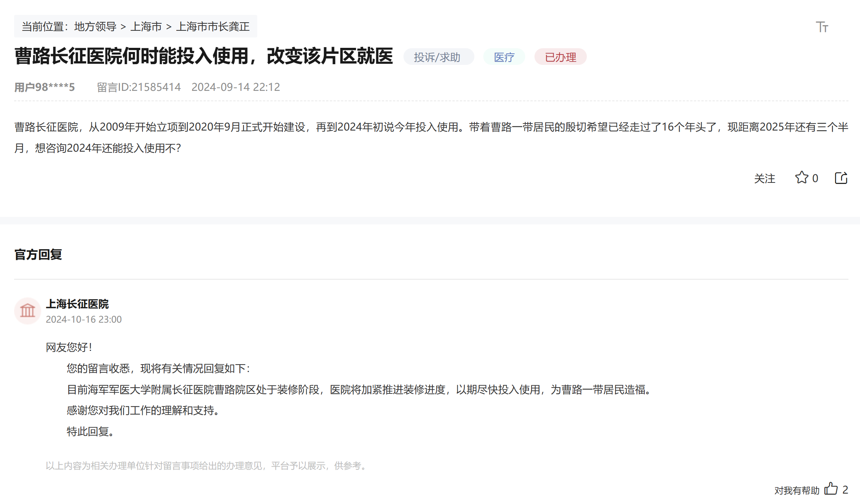Visit 上海市市长龚正 page from breadcrumb
This screenshot has width=860, height=504.
(x=213, y=26)
